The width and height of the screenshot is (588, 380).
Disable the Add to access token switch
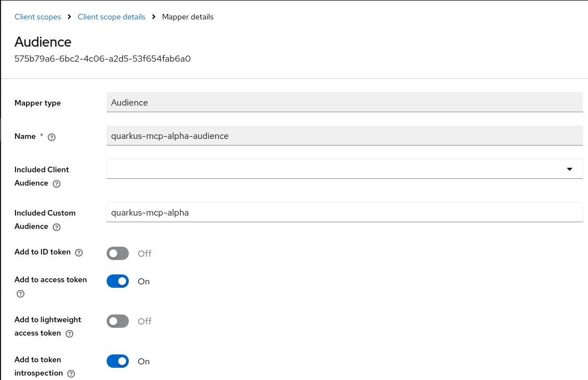click(118, 281)
